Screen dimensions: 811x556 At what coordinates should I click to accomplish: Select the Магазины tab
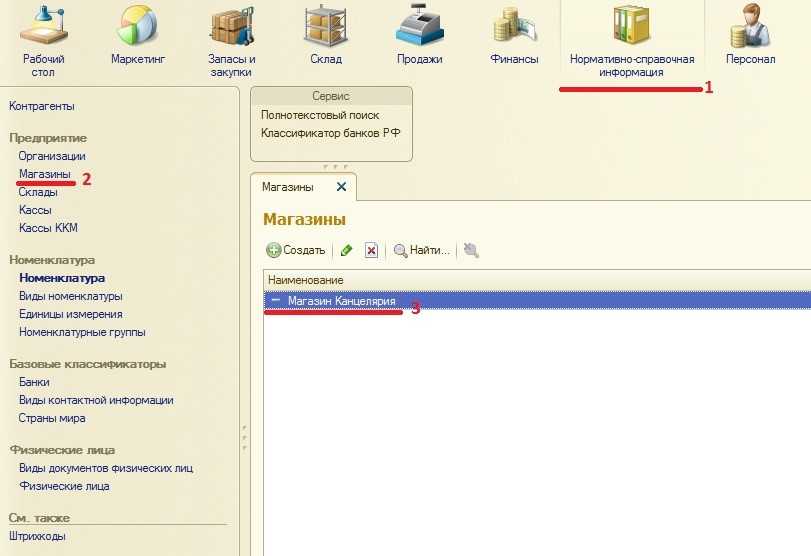(288, 187)
